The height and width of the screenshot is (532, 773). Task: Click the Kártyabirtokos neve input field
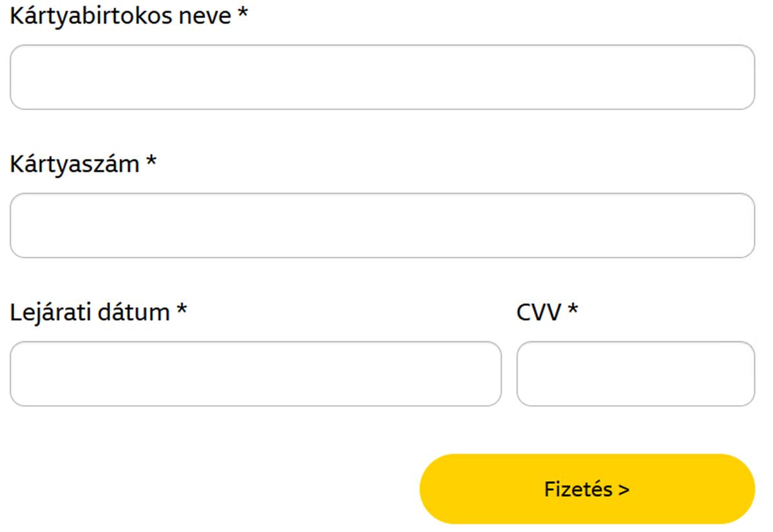(x=382, y=77)
